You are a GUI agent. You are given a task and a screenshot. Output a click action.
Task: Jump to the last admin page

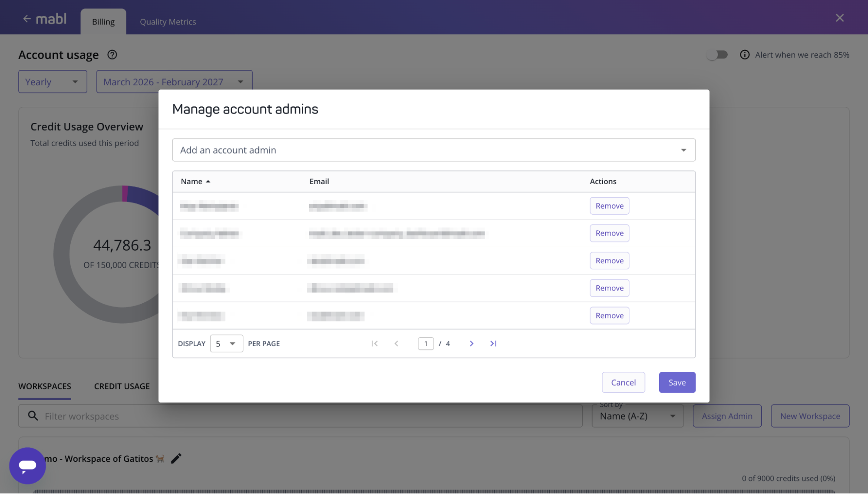(493, 343)
